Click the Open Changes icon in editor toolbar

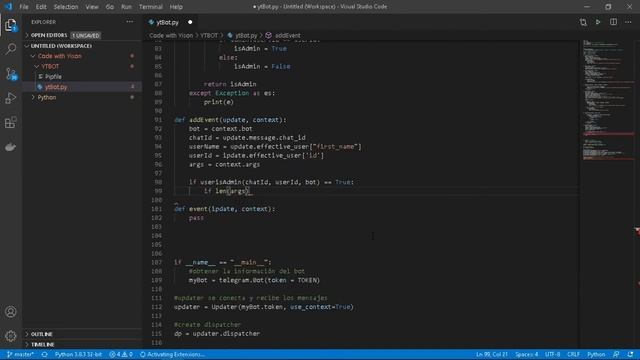tap(583, 22)
